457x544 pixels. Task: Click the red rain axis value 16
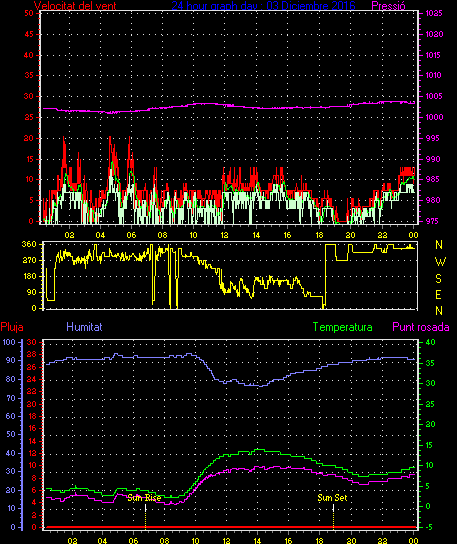[x=32, y=428]
